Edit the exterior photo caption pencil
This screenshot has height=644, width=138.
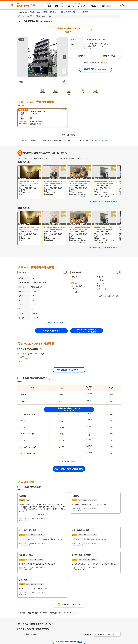click(64, 81)
